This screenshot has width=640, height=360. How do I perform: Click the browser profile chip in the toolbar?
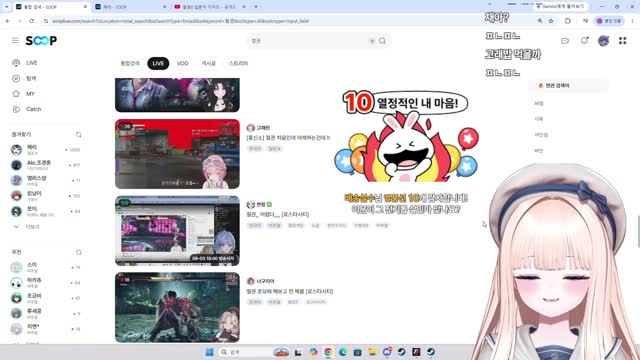[x=609, y=21]
